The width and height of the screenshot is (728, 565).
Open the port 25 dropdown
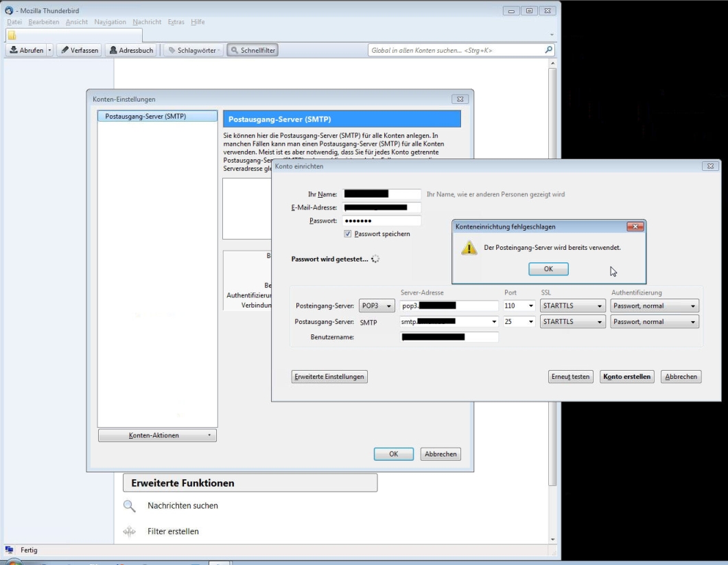coord(530,321)
